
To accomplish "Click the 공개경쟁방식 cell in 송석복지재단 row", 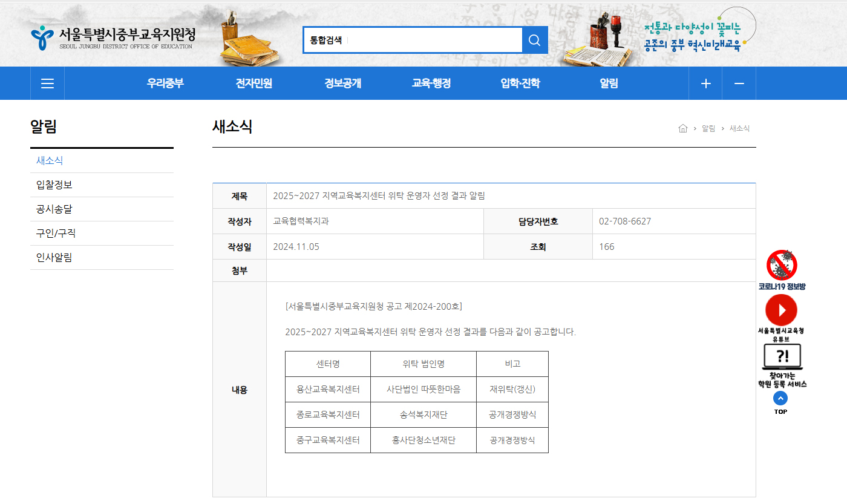I will [512, 415].
